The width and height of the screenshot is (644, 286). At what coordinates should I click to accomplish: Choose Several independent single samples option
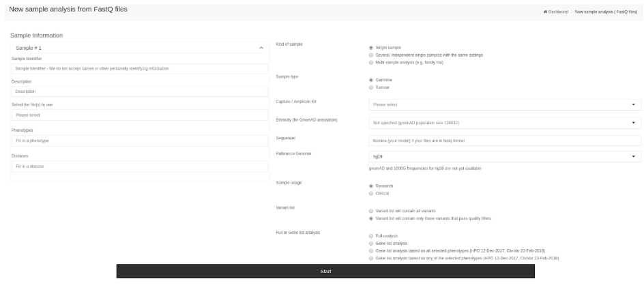(371, 55)
